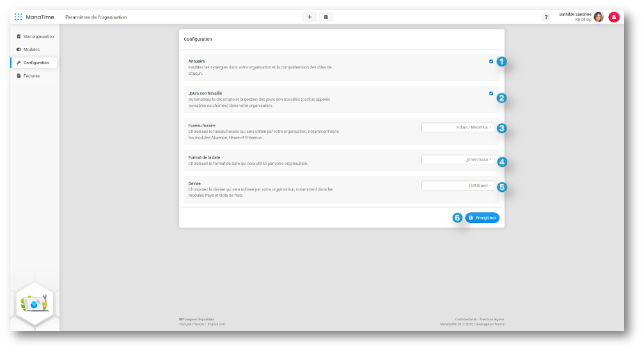Open Bathilde Sandrine's profile avatar
644x351 pixels.
tap(599, 17)
